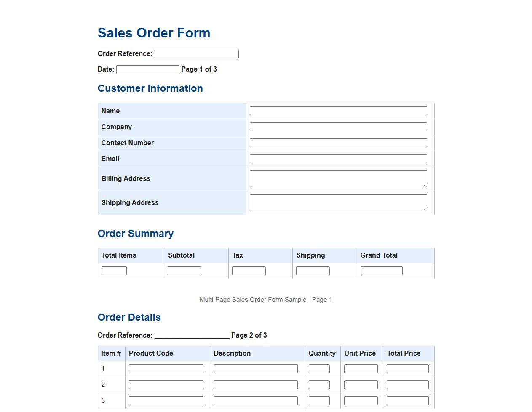
Task: Click the Description field for item 2
Action: 256,384
